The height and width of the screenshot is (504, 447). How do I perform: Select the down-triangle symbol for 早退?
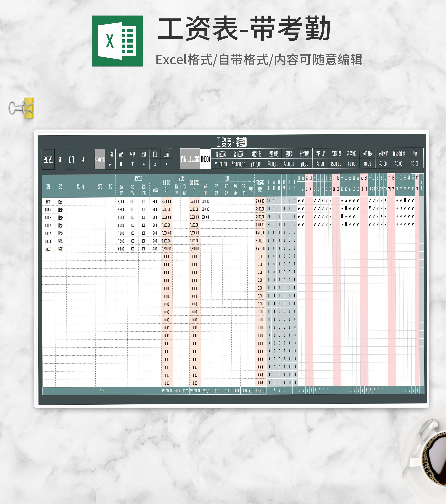133,165
